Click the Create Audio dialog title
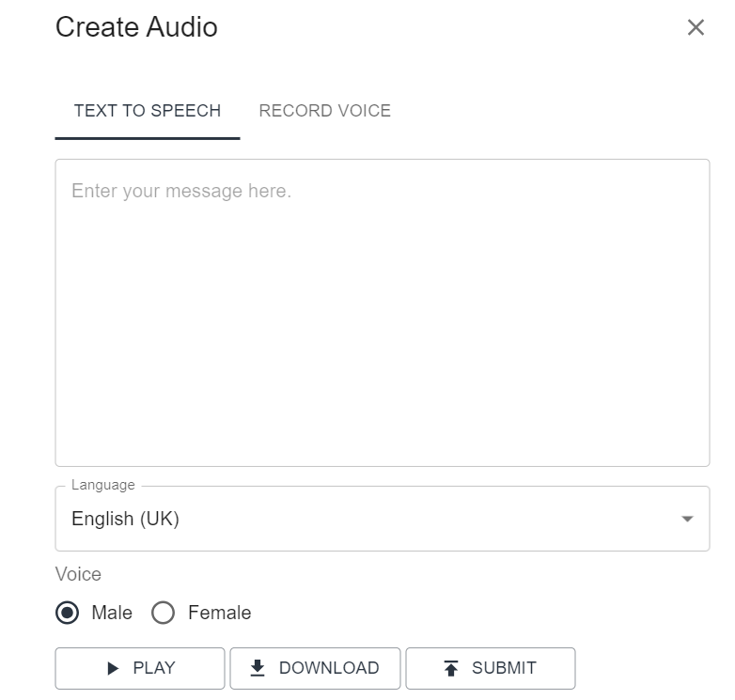This screenshot has width=735, height=700. coord(136,27)
